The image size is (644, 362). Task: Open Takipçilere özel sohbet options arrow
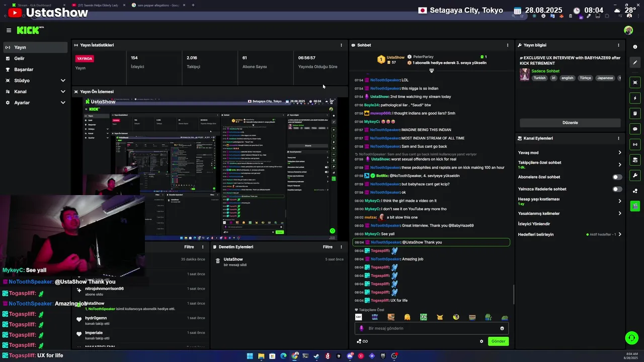pyautogui.click(x=619, y=164)
